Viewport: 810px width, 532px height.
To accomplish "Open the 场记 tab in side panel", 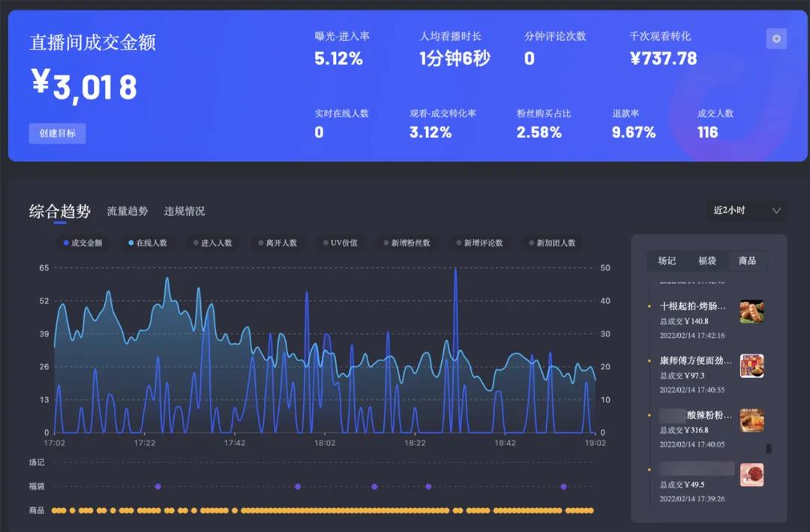I will (x=667, y=261).
